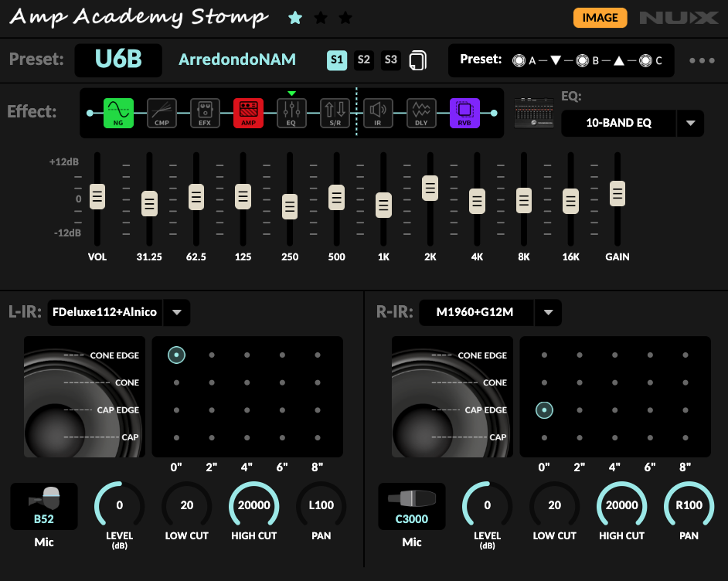Open the R-IR cabinet dropdown arrow
This screenshot has height=581, width=728.
pyautogui.click(x=549, y=312)
